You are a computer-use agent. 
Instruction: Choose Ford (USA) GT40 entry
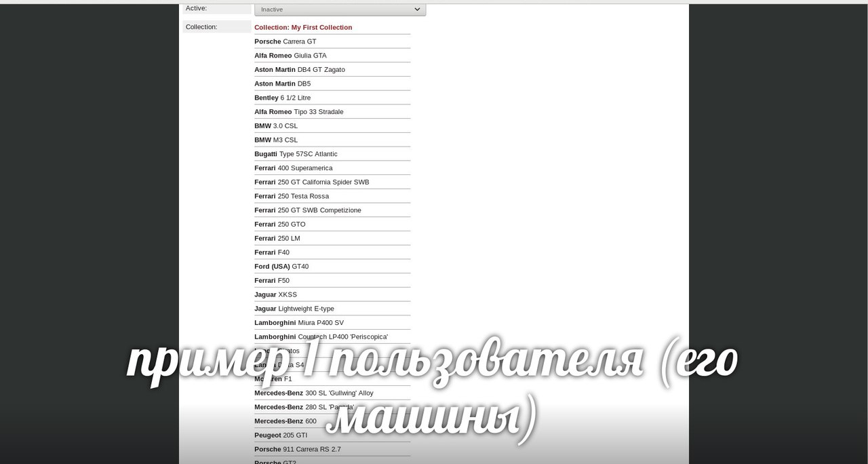[x=281, y=267]
